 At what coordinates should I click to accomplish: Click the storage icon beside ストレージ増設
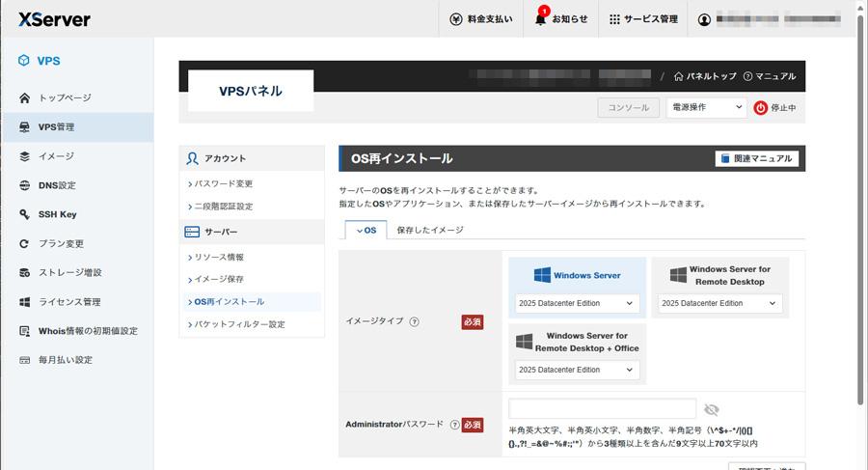[x=24, y=273]
